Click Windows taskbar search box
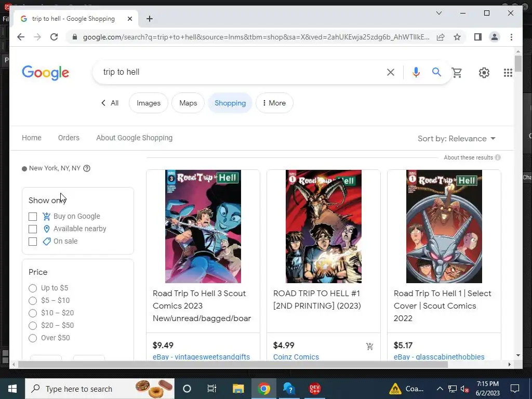 100,389
